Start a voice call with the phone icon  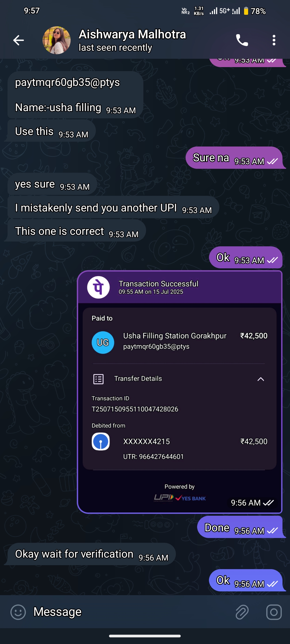(x=242, y=40)
